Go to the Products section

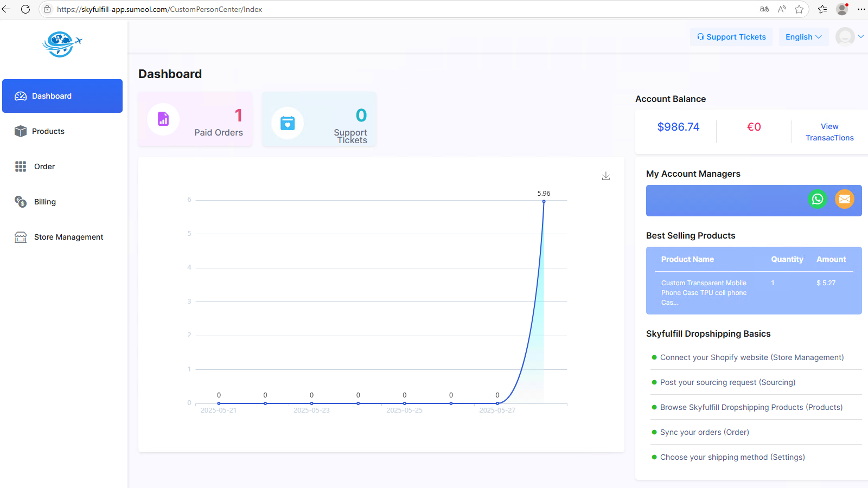62,131
